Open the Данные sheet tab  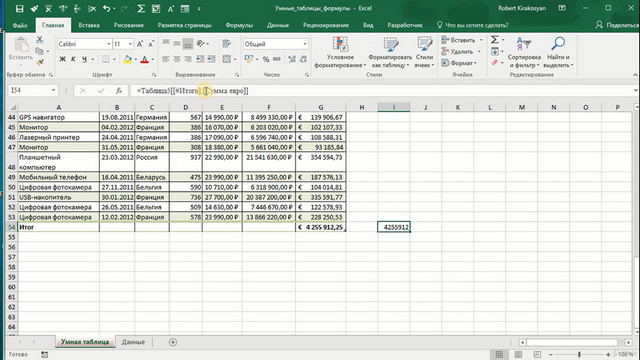click(133, 342)
